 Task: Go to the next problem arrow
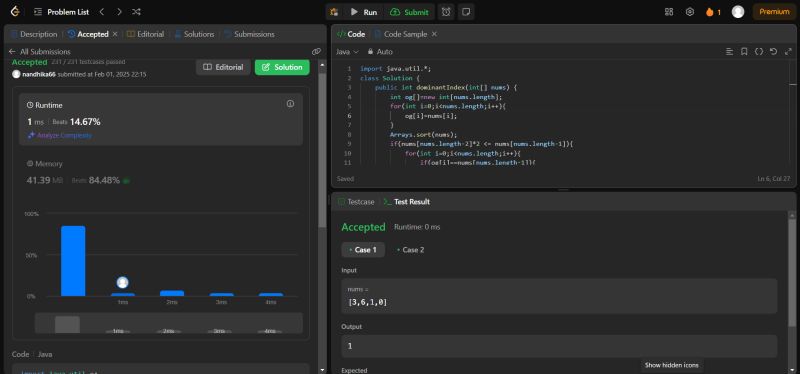(119, 12)
